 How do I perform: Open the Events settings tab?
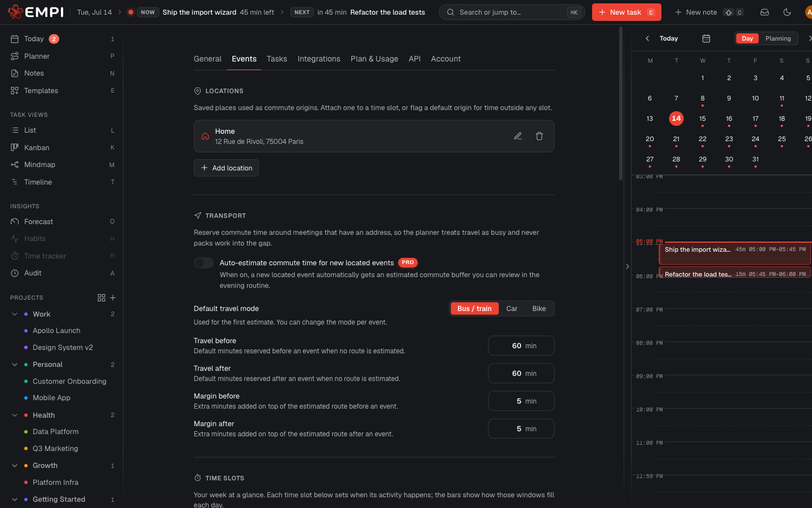coord(244,59)
